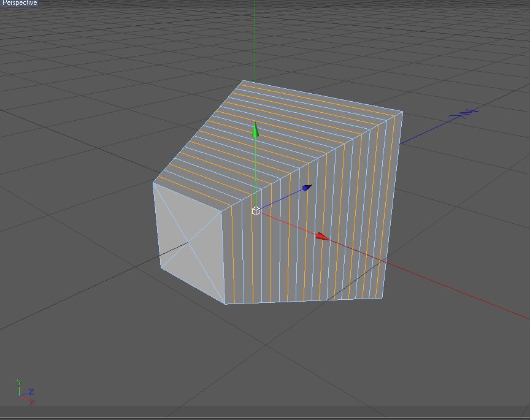Click the X label in the axis indicator

click(x=31, y=402)
